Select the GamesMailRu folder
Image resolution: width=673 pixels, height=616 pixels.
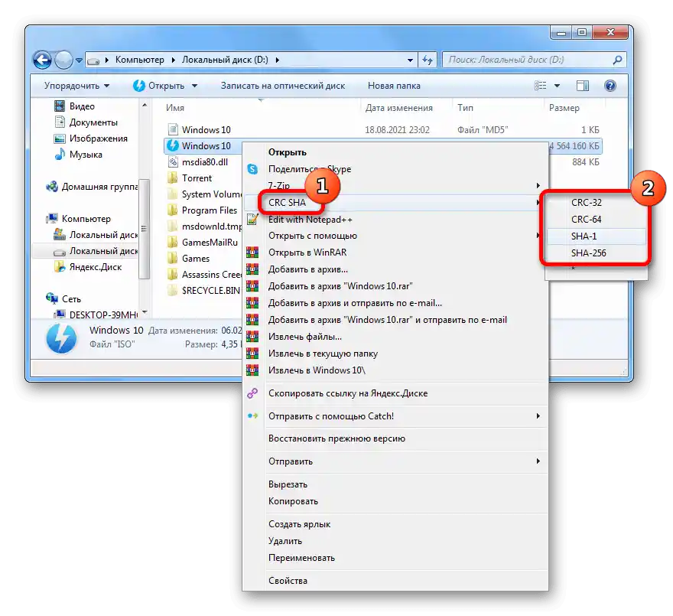point(203,243)
